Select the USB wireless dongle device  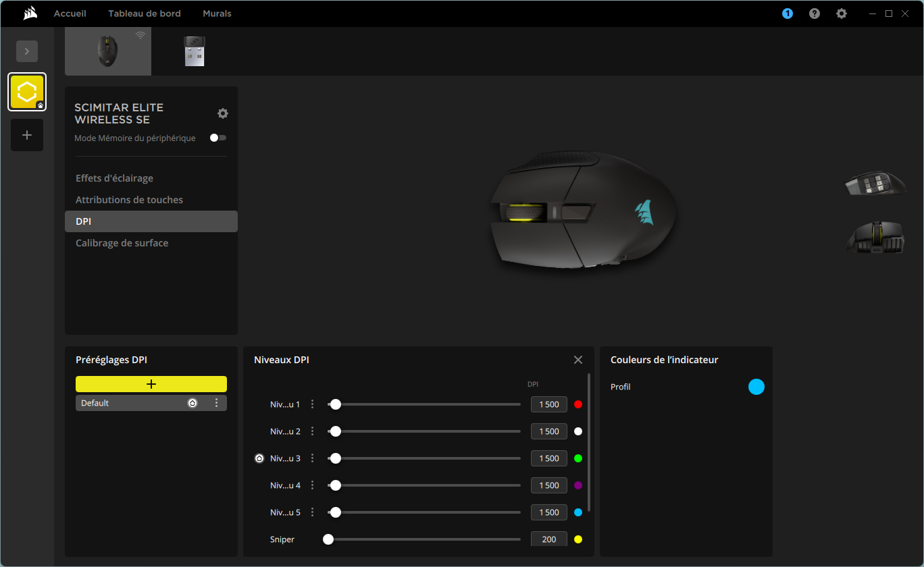[195, 51]
